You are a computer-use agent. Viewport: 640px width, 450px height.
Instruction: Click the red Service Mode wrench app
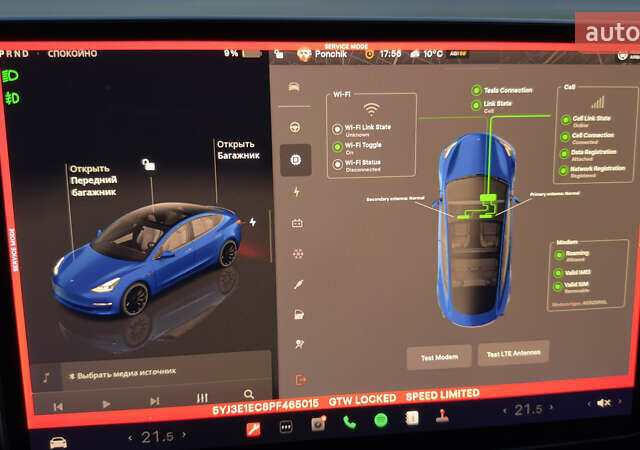click(253, 429)
